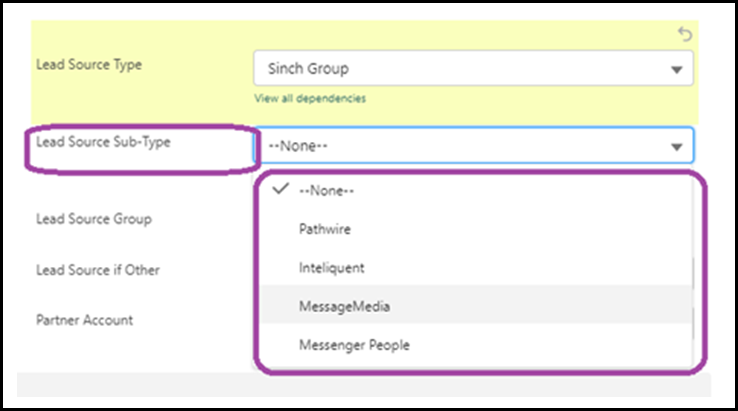Click the Lead Source Sub-Type label
The image size is (738, 411).
pos(103,142)
